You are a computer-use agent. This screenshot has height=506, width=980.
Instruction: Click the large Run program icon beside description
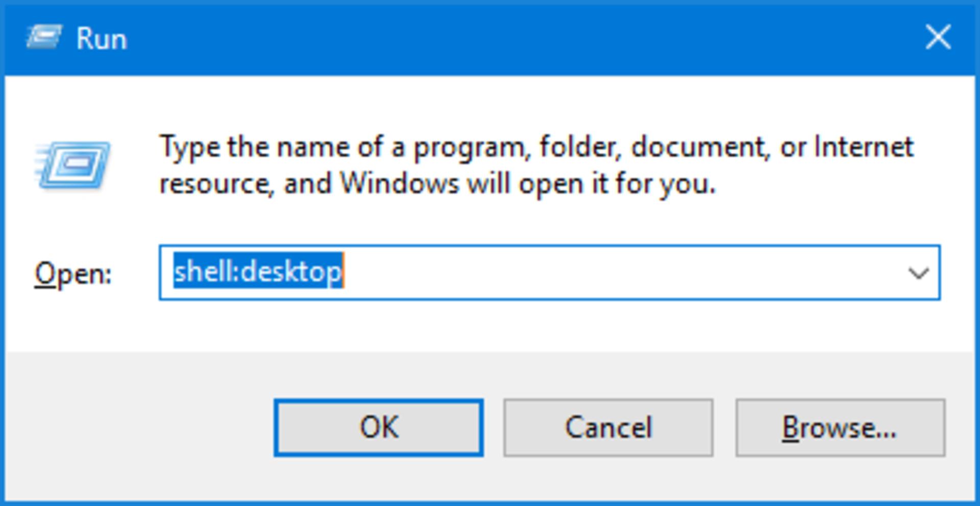point(72,165)
